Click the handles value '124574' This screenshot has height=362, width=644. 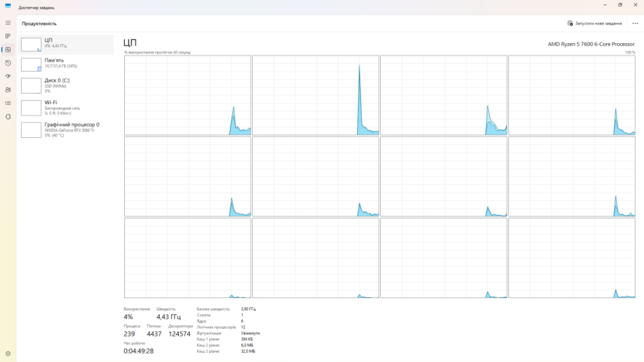[x=180, y=334]
